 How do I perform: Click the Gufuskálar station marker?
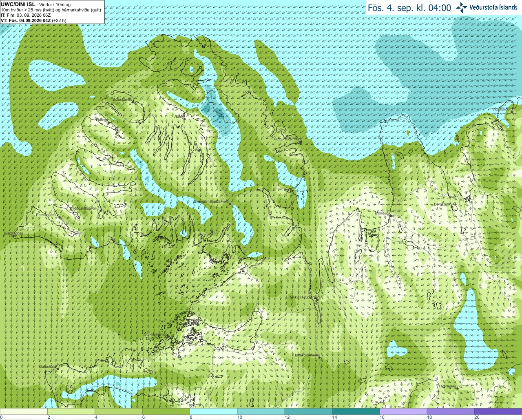pyautogui.click(x=58, y=369)
